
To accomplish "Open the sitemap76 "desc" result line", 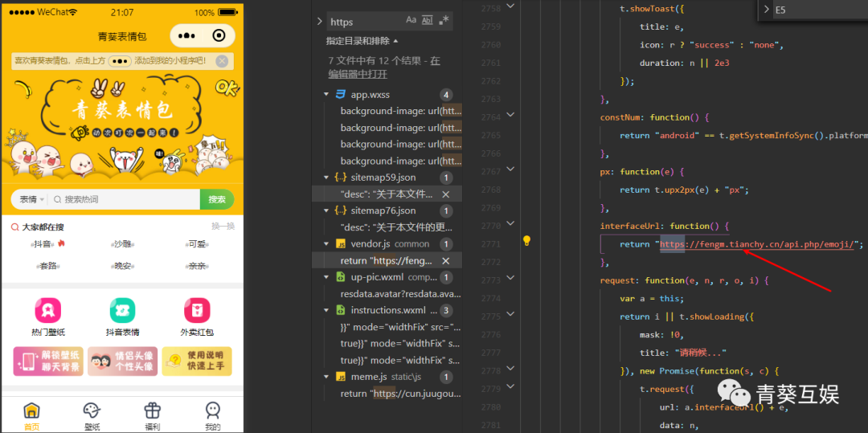I will (396, 227).
